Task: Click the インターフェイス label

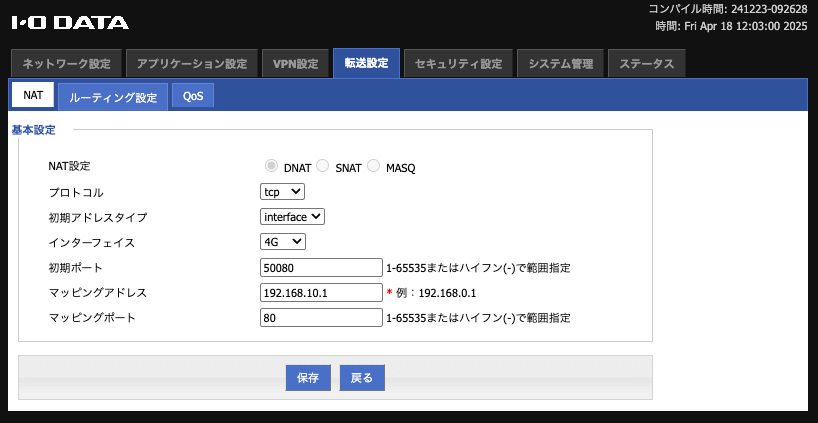Action: click(91, 243)
